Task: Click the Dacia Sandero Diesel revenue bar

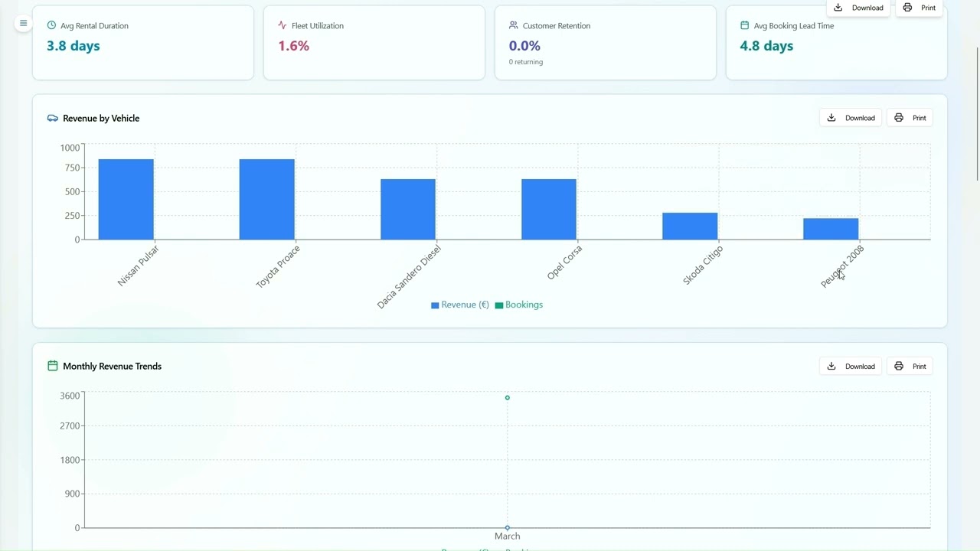Action: pos(408,209)
